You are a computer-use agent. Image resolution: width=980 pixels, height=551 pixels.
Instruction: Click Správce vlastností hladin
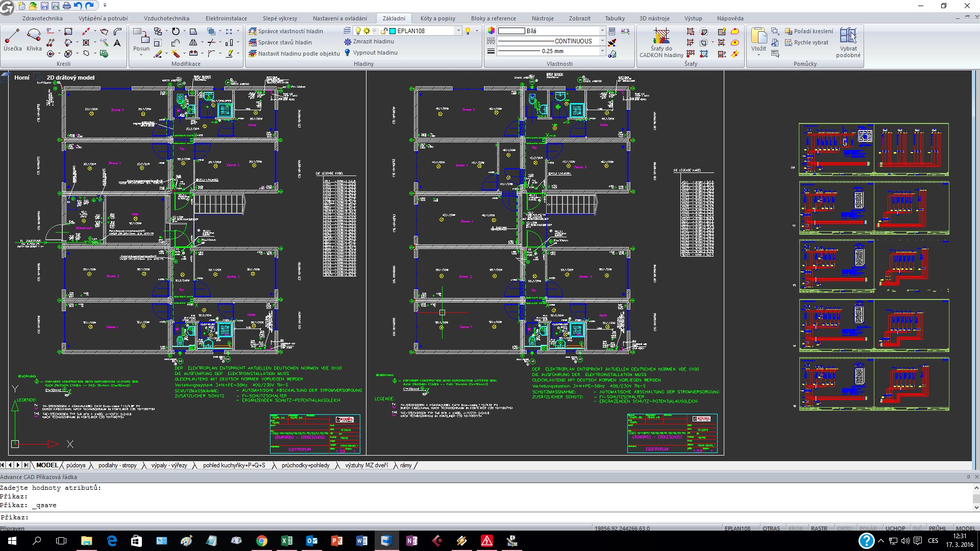tap(286, 31)
